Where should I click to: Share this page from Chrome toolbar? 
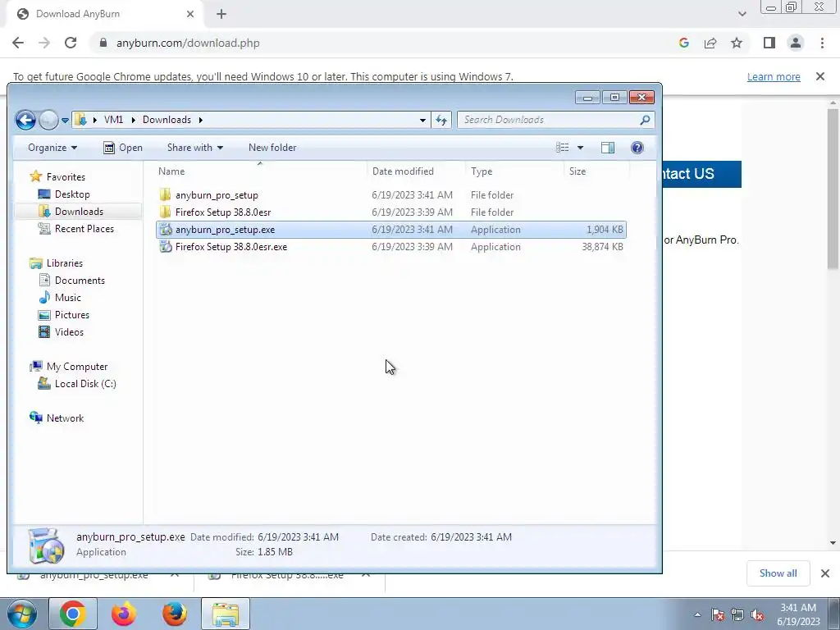coord(710,43)
